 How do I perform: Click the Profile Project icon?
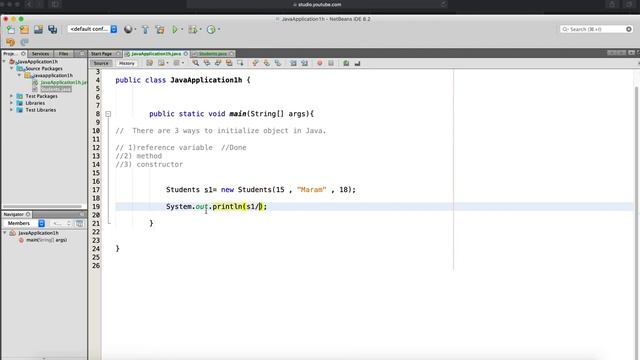pos(211,29)
